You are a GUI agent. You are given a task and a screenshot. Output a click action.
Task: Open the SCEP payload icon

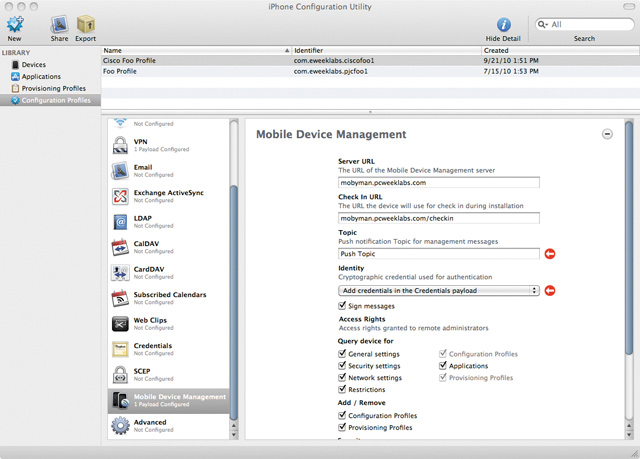[x=120, y=375]
